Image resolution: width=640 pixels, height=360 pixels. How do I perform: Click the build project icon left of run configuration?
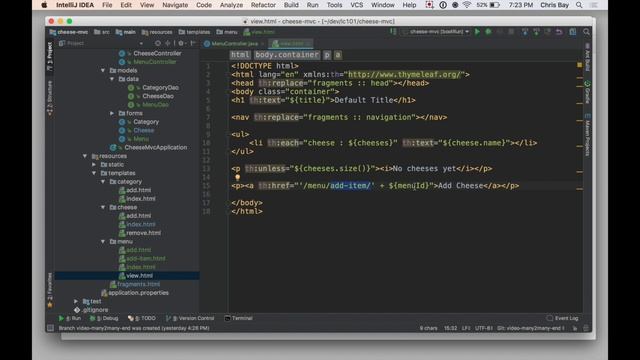393,32
